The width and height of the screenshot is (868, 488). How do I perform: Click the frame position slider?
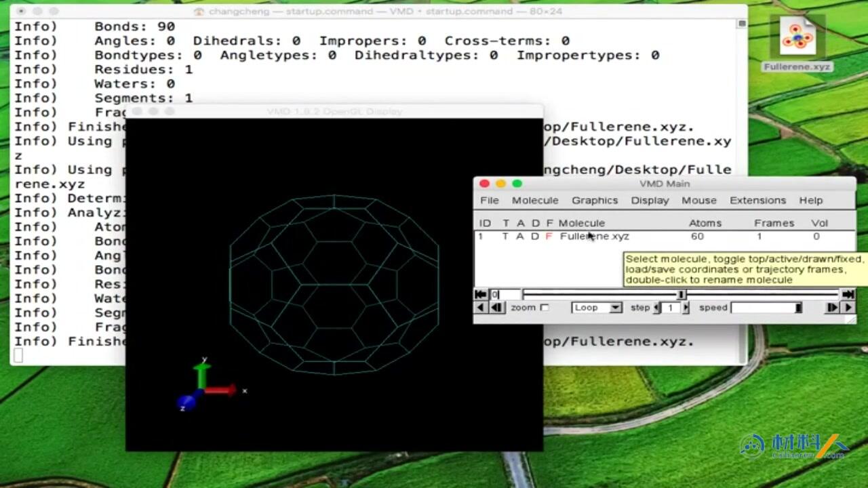point(681,294)
